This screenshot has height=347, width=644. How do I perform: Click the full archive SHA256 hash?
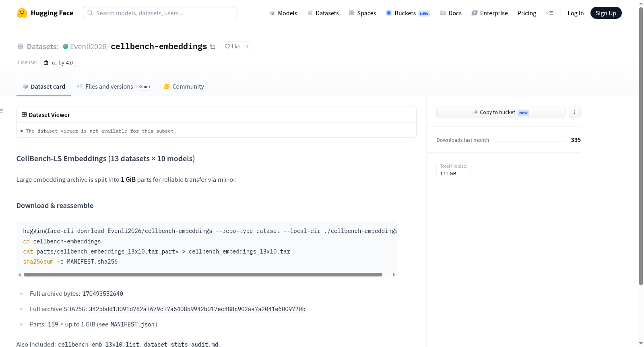197,309
